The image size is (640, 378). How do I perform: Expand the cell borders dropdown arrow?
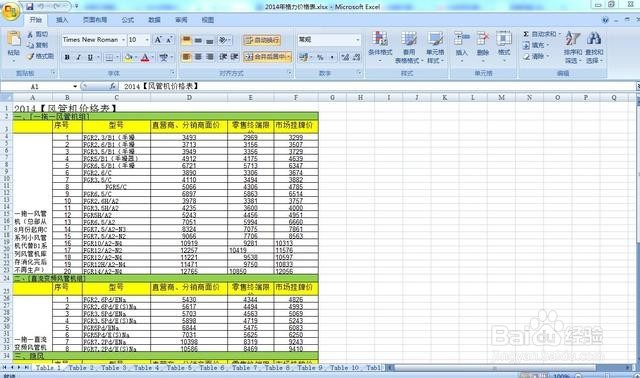(x=118, y=57)
